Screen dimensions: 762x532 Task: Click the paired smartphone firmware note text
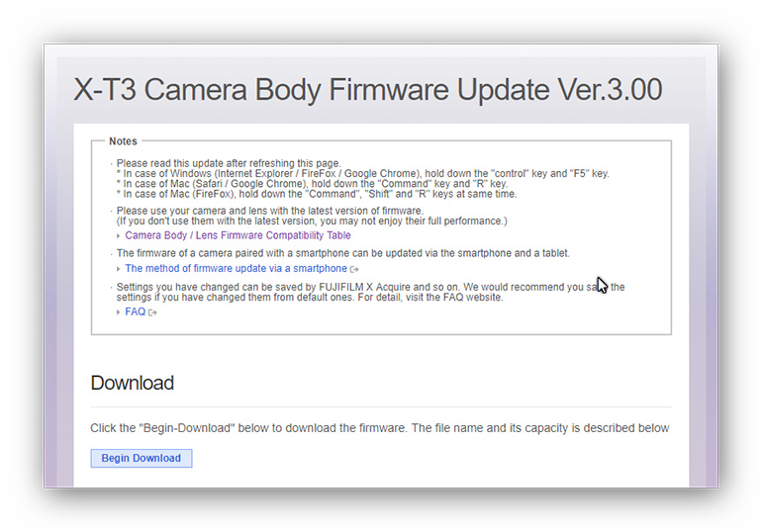pyautogui.click(x=342, y=253)
